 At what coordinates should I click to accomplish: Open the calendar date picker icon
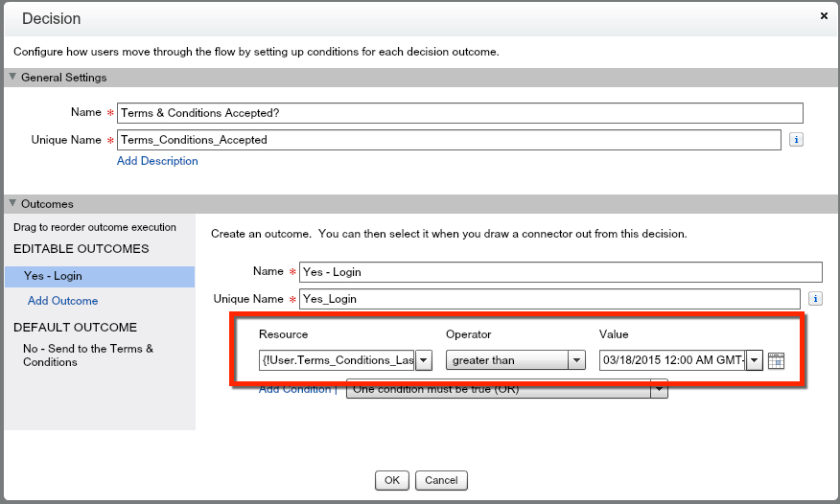777,361
